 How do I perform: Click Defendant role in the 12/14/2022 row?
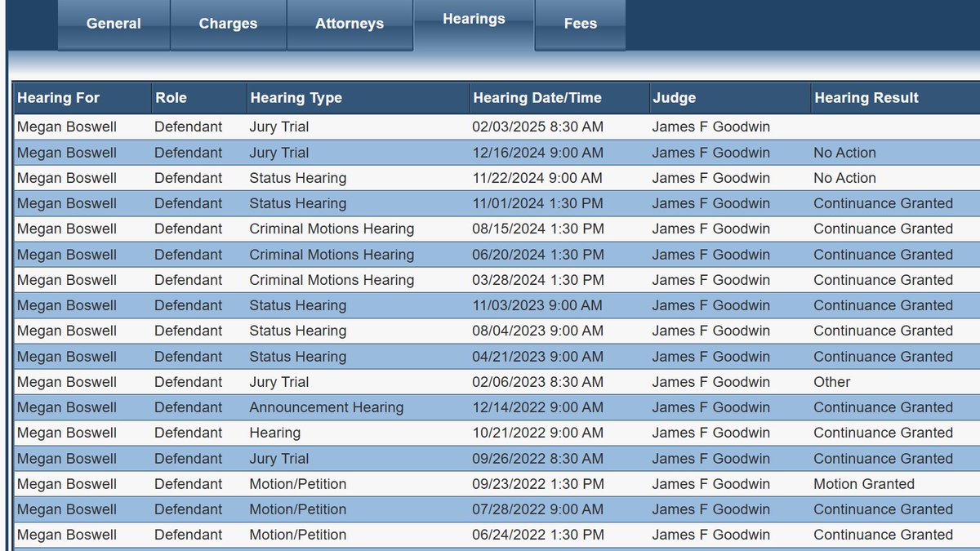(188, 407)
